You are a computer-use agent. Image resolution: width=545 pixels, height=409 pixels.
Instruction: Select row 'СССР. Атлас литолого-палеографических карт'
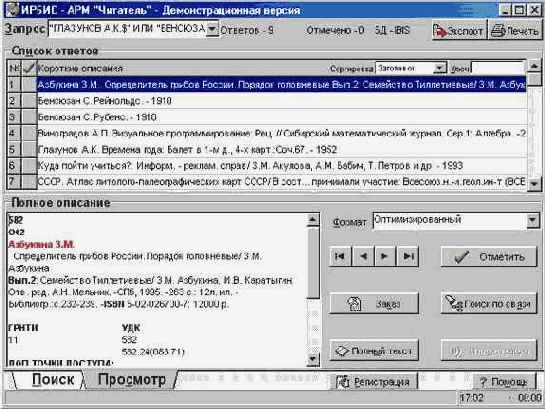pyautogui.click(x=282, y=182)
